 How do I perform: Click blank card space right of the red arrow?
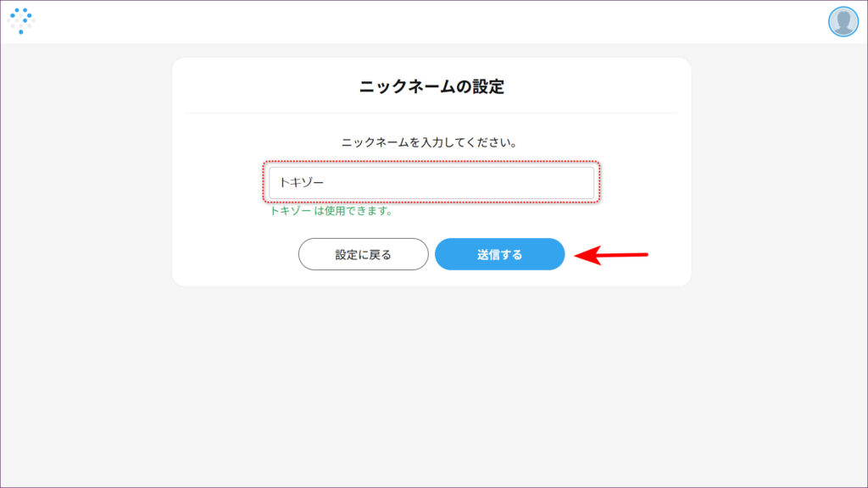click(670, 254)
